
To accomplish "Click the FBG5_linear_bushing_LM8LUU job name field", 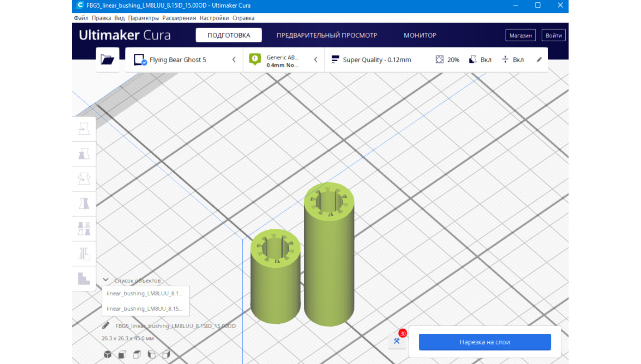I will point(176,326).
